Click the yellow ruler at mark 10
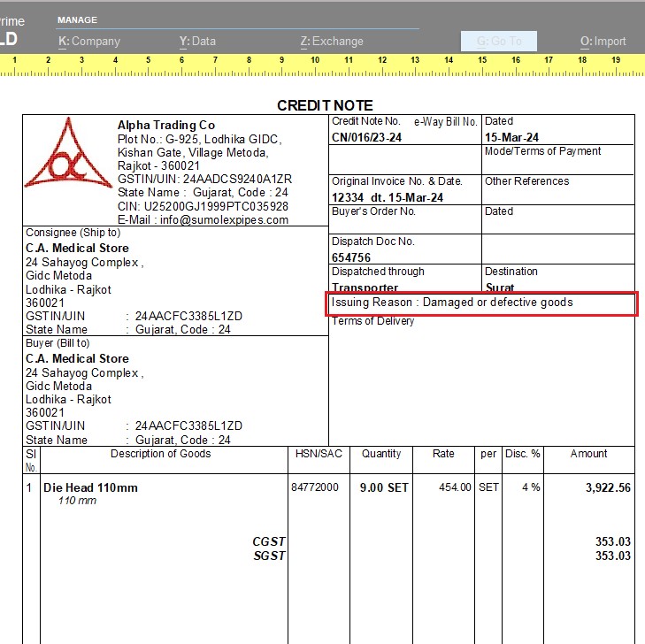 click(315, 61)
